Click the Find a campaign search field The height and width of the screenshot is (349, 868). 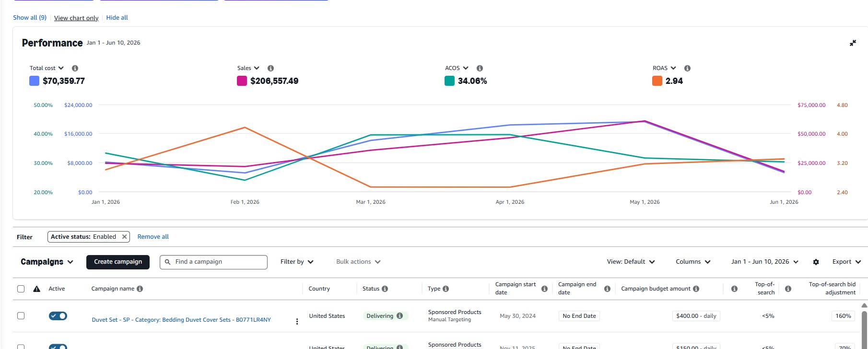click(x=213, y=262)
